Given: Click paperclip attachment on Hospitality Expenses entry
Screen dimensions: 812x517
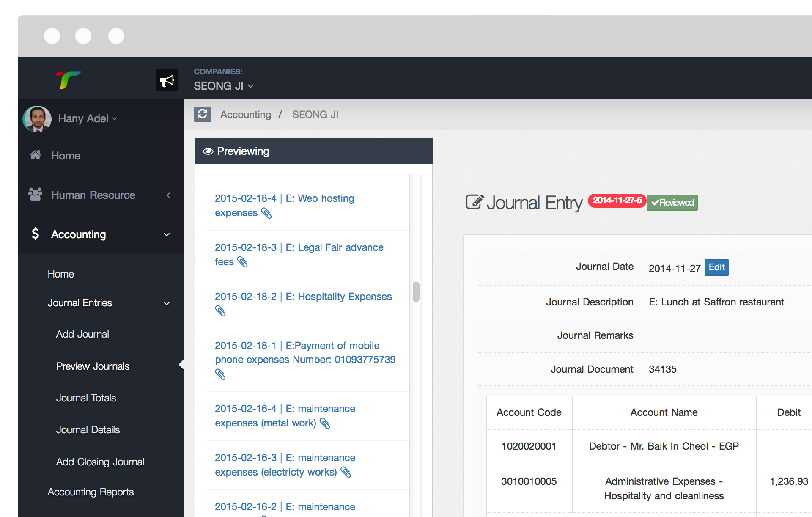Looking at the screenshot, I should (x=220, y=311).
